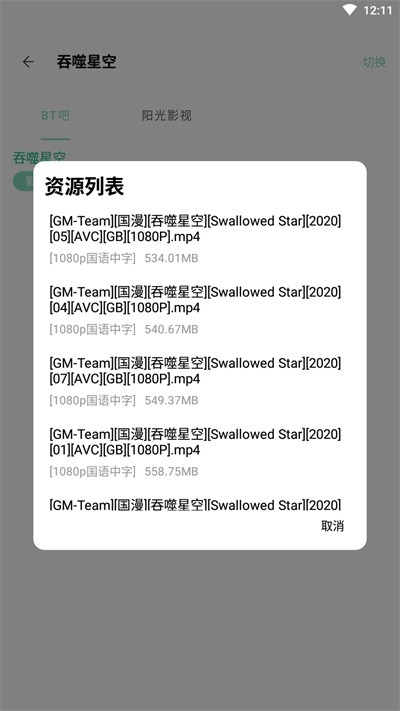Select the episode [05] mp4 resource
The image size is (400, 711).
point(195,239)
